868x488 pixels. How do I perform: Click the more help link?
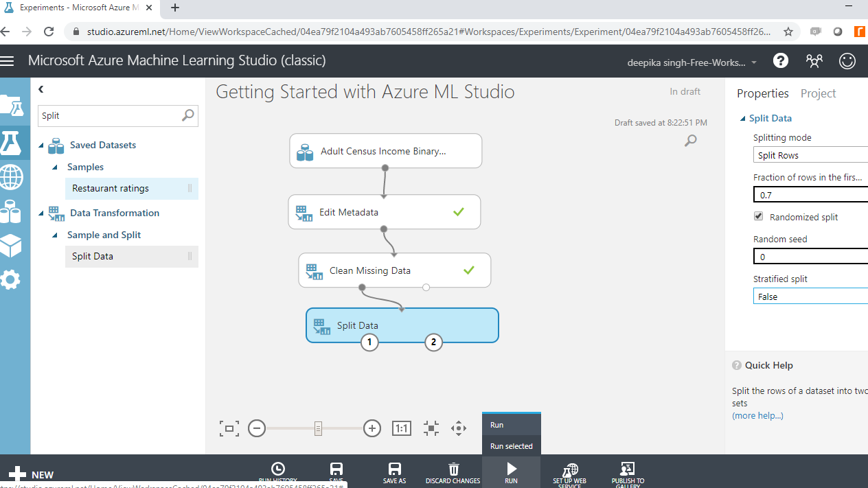(x=757, y=415)
